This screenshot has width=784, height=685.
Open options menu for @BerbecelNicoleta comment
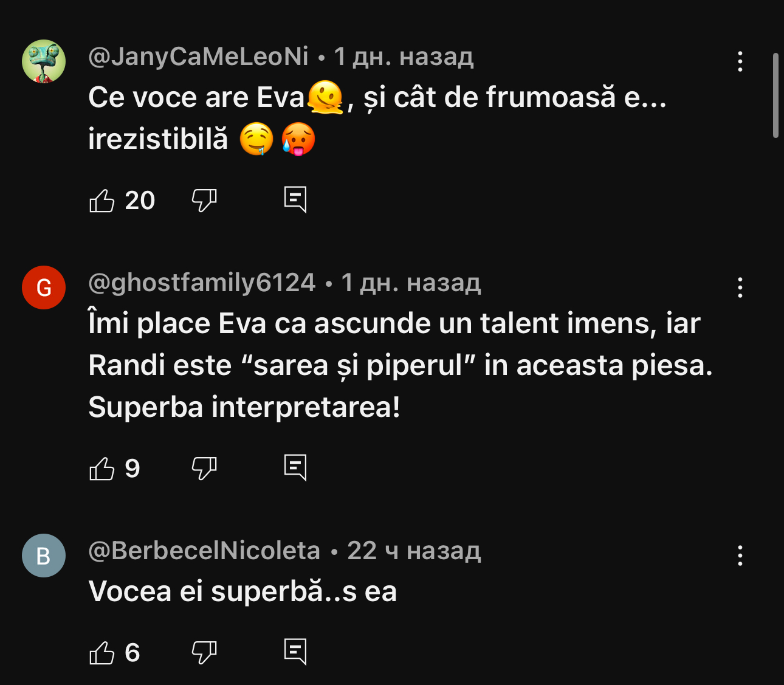(x=740, y=556)
